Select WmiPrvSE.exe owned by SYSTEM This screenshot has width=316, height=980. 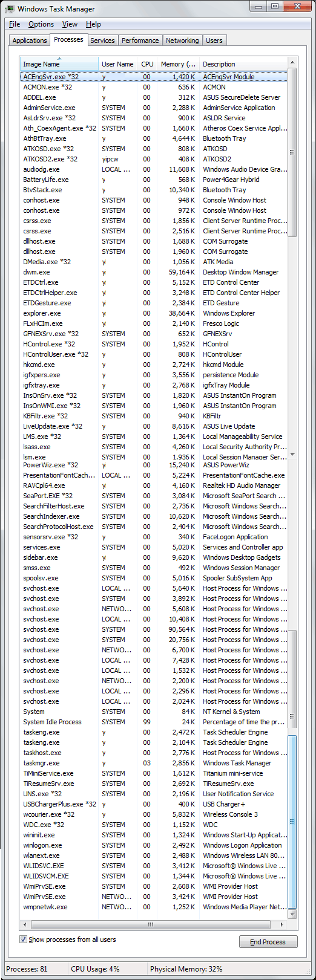point(154,886)
